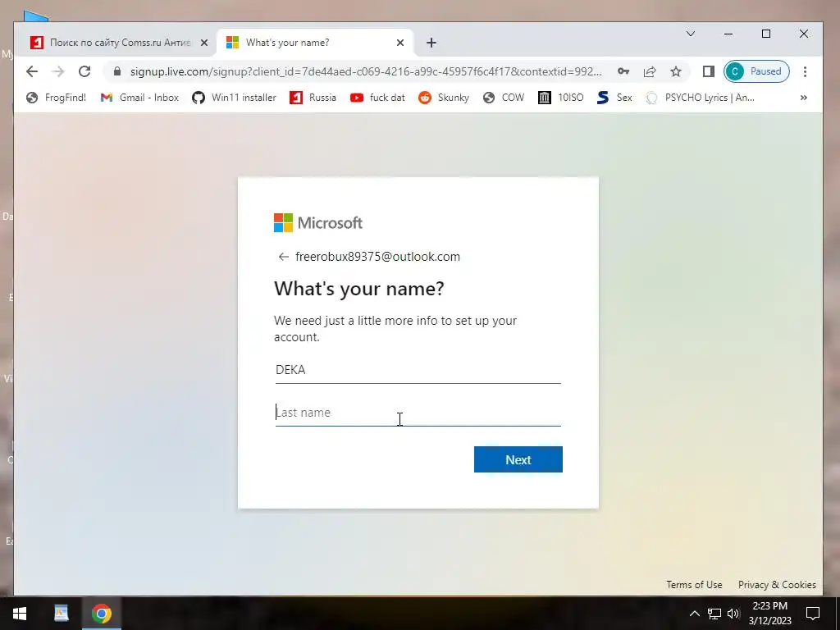This screenshot has height=630, width=840.
Task: Open the notification center icon
Action: tap(813, 614)
